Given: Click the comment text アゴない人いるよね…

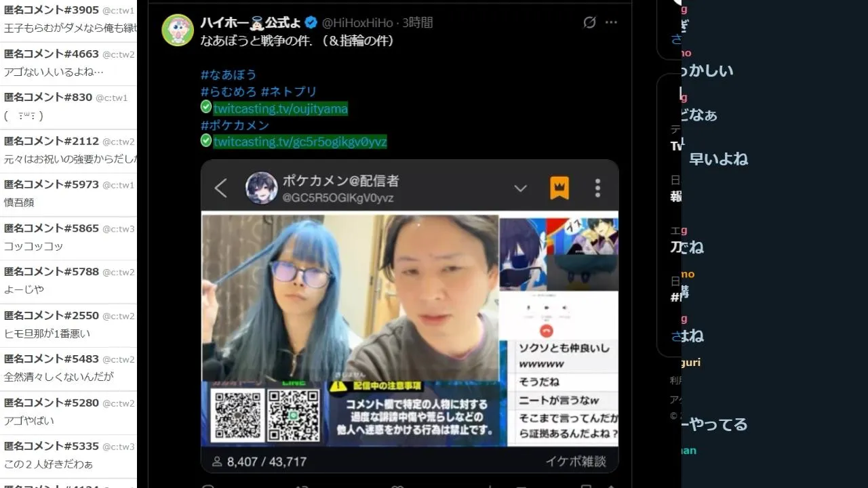Looking at the screenshot, I should tap(54, 72).
